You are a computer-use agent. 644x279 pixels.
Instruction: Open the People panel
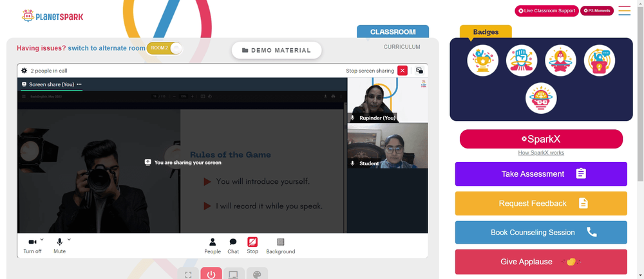(x=213, y=246)
